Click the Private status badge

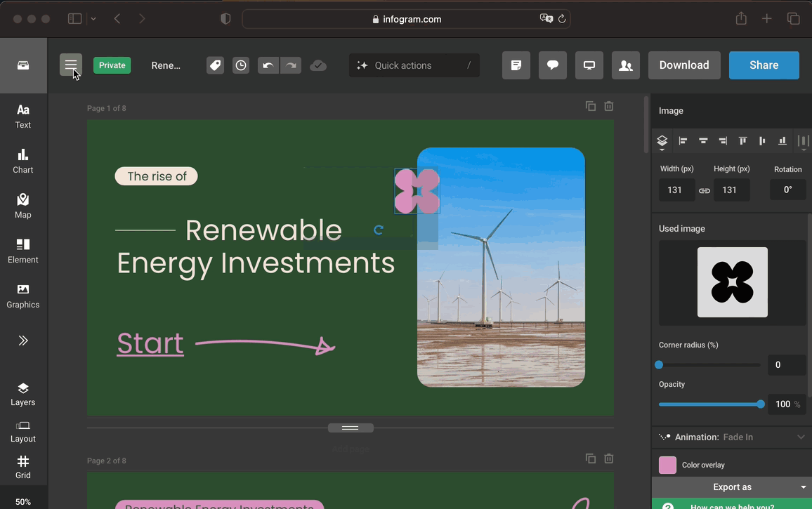[x=112, y=65]
